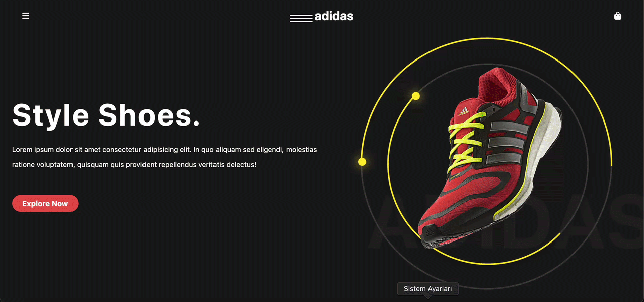Click the three-stripe lines beside adidas wordmark
644x302 pixels.
(301, 19)
